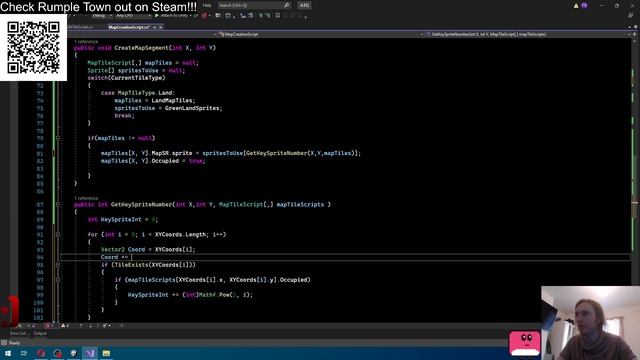Open the Error List tab

pyautogui.click(x=19, y=333)
